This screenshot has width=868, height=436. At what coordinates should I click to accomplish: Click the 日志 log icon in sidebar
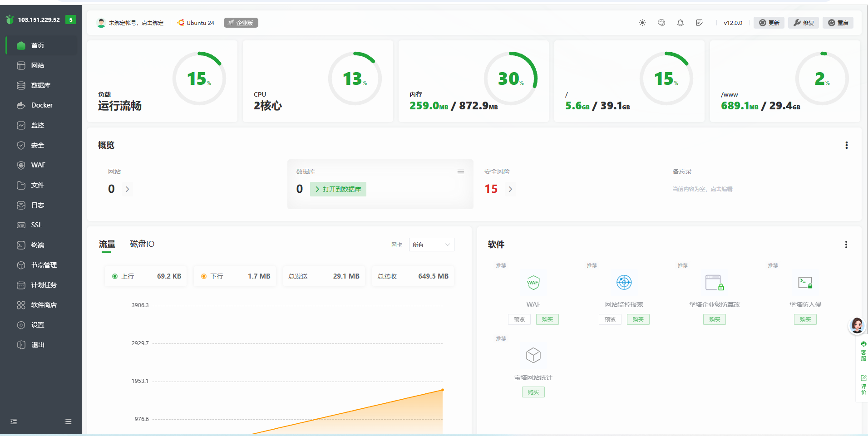(x=21, y=205)
